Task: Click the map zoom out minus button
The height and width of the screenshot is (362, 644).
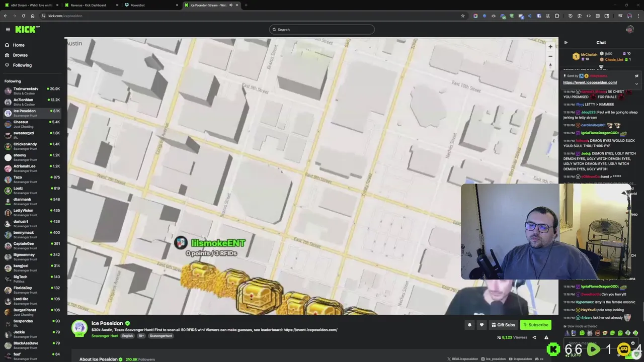Action: tap(550, 56)
